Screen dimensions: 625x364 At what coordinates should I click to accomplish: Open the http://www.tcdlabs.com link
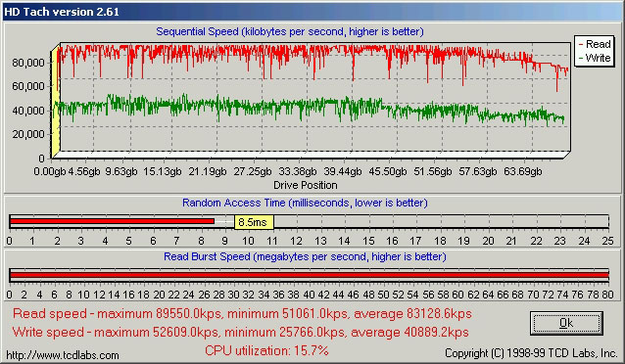(x=62, y=355)
